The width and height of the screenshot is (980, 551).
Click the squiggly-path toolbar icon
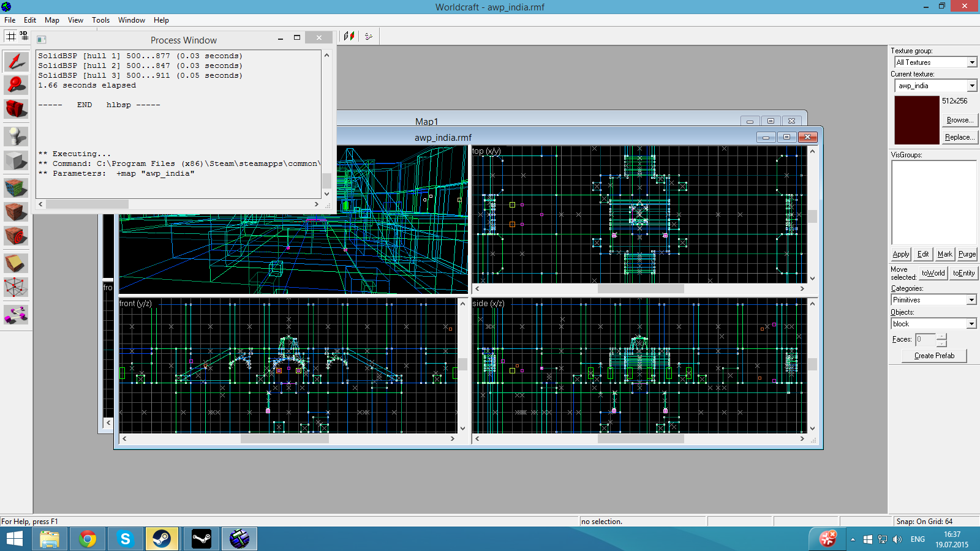[x=369, y=36]
